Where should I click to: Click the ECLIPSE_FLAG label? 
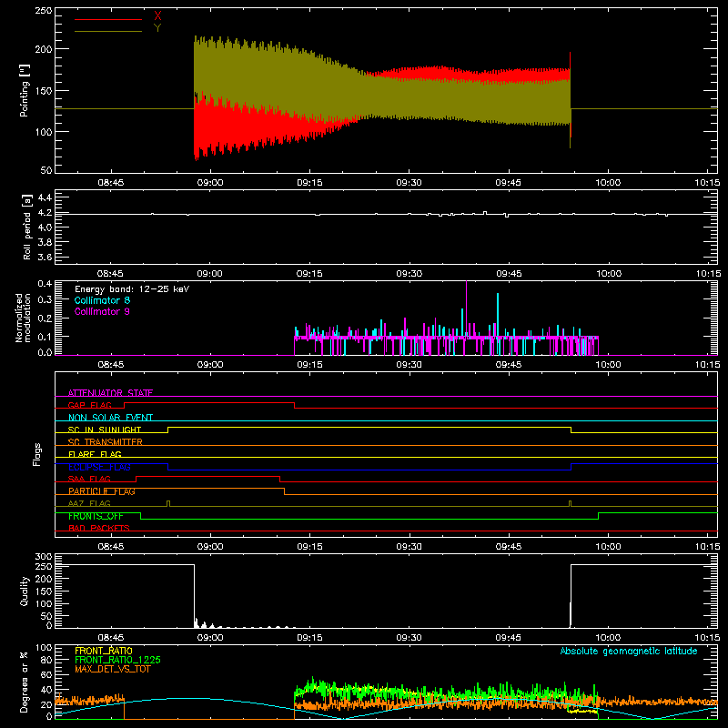(99, 467)
